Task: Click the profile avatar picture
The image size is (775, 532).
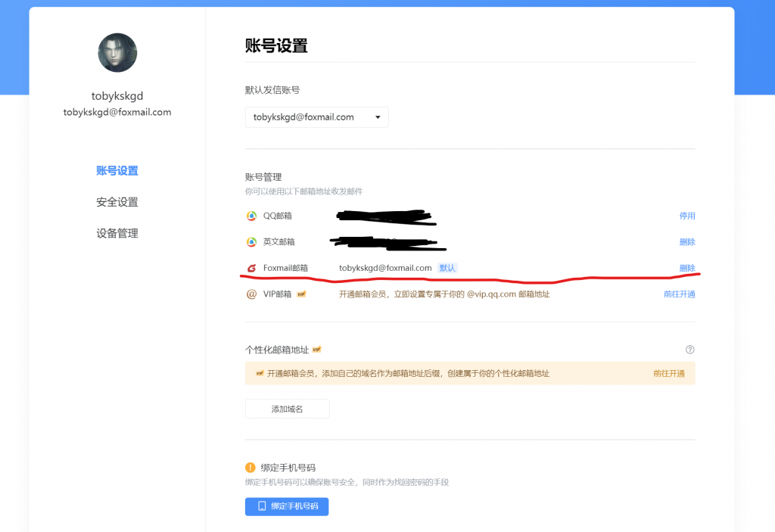Action: (x=117, y=53)
